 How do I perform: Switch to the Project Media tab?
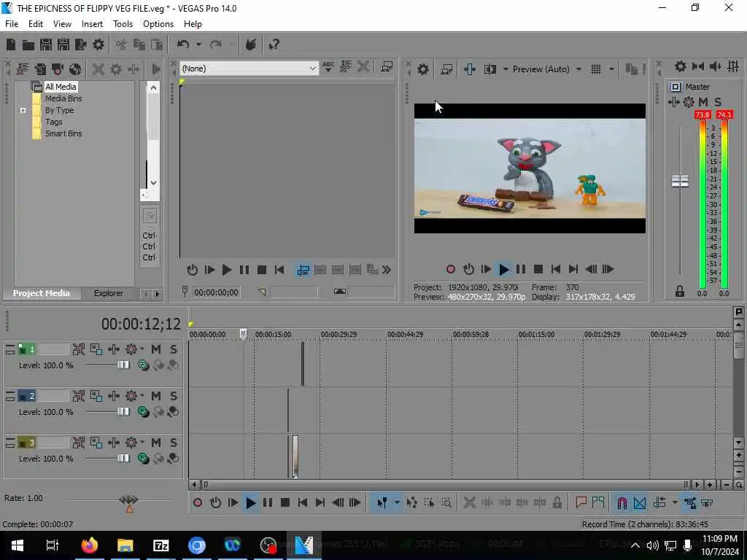[x=42, y=293]
